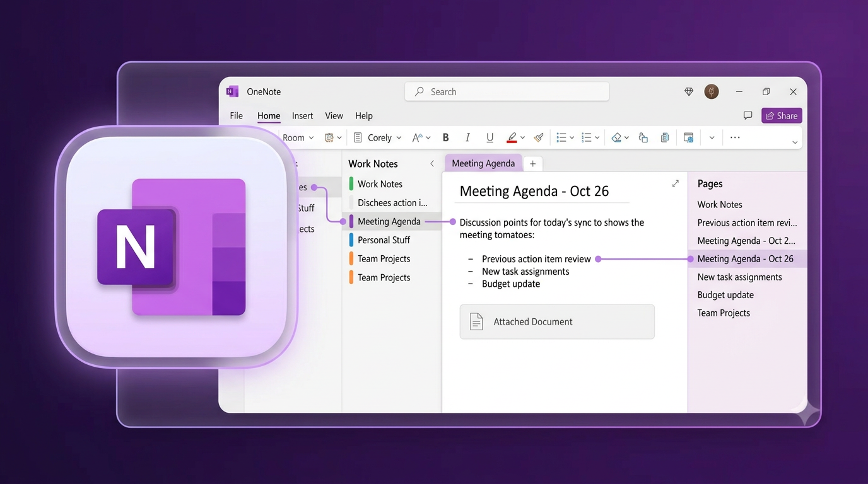Open the three-dot more options menu

(x=735, y=137)
